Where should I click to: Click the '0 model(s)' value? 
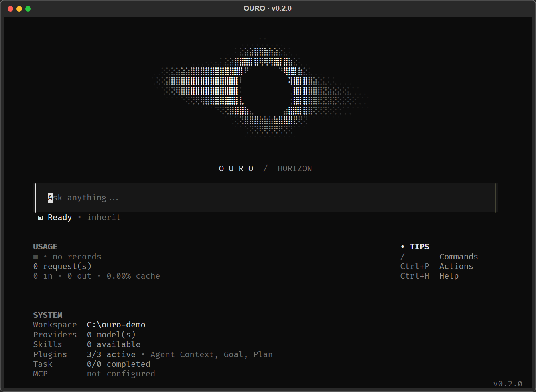tap(111, 335)
